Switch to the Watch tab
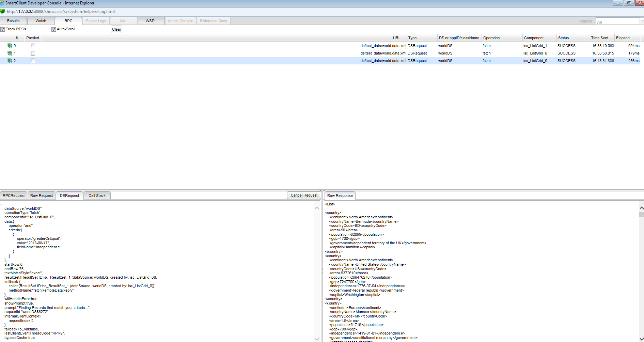The height and width of the screenshot is (342, 644). click(x=41, y=21)
